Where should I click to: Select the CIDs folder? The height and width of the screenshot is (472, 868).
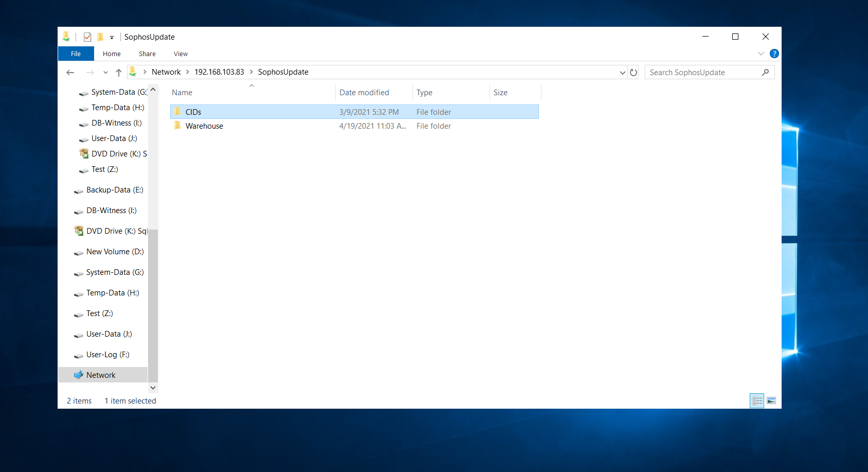point(354,112)
